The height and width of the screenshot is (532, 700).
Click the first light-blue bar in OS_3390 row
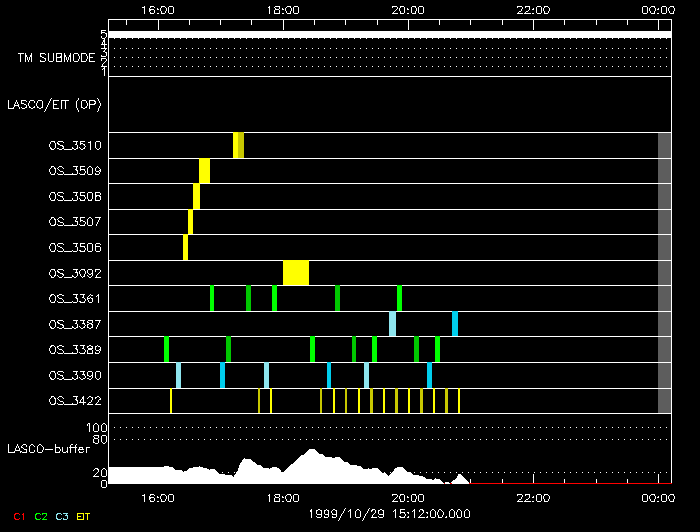pyautogui.click(x=178, y=375)
